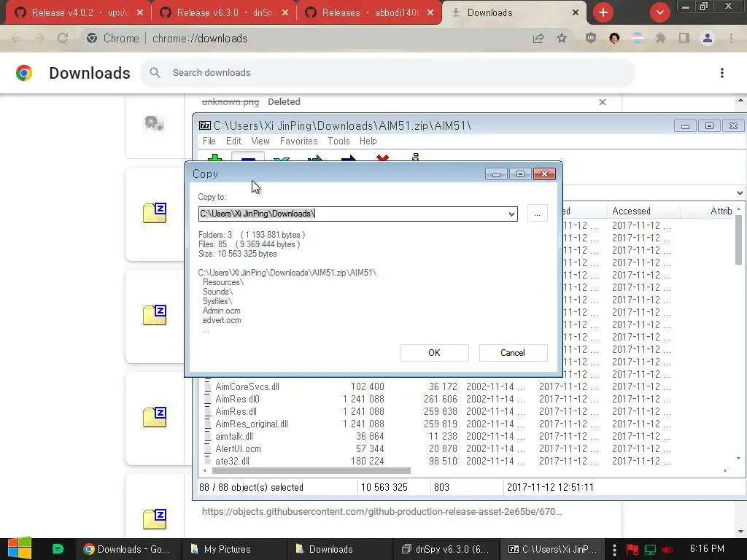
Task: Expand the 7-Zip address bar dropdown
Action: 740,192
